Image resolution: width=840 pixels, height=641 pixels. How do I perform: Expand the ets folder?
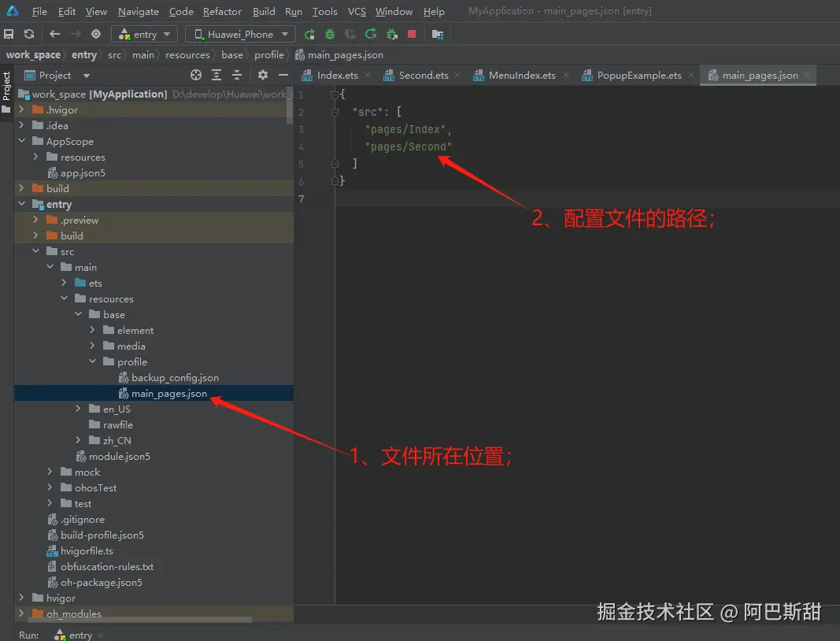[x=65, y=283]
